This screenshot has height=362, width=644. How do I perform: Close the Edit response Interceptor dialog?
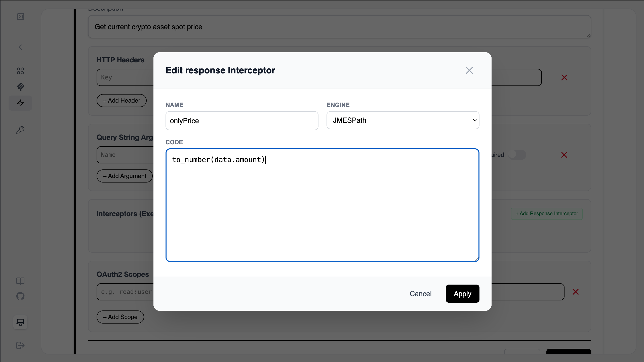point(469,70)
